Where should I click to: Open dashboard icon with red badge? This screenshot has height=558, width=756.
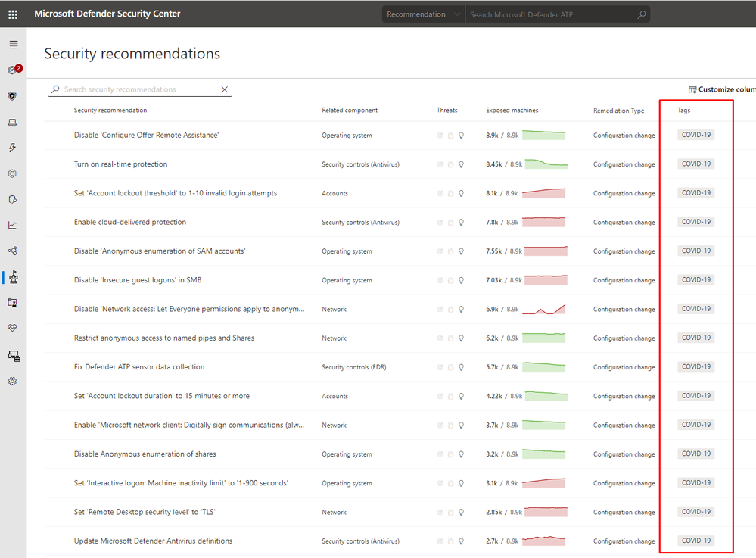pos(14,70)
